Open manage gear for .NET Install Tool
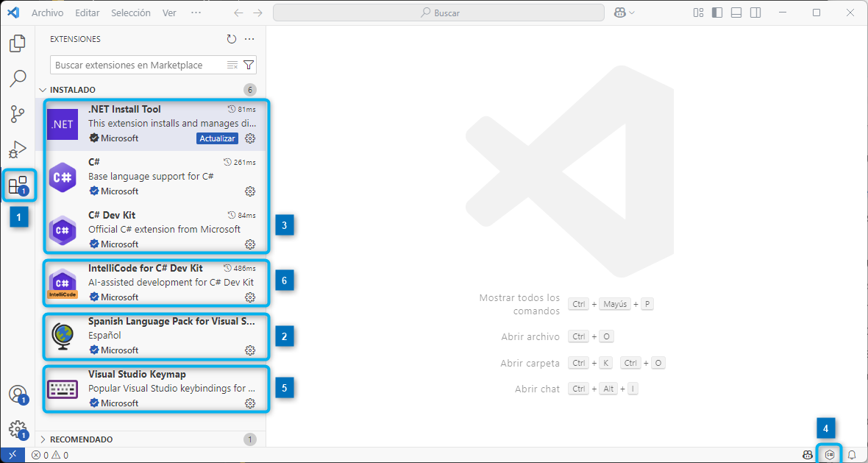 click(249, 138)
